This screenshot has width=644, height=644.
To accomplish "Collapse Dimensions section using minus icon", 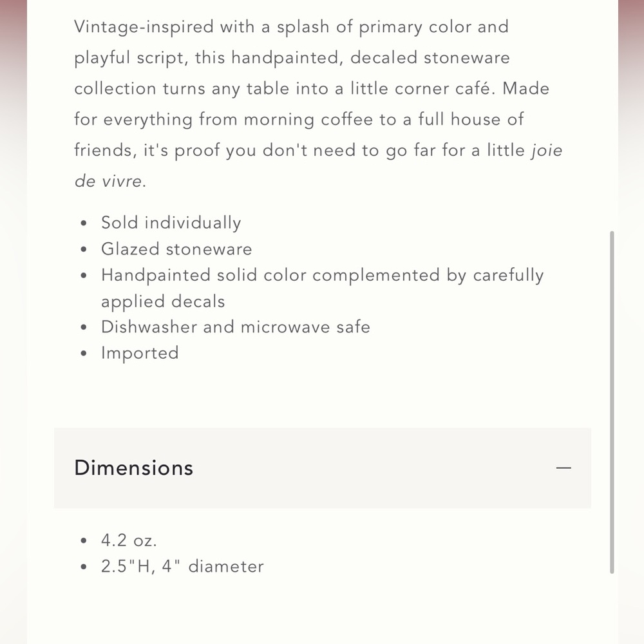I will click(x=563, y=468).
